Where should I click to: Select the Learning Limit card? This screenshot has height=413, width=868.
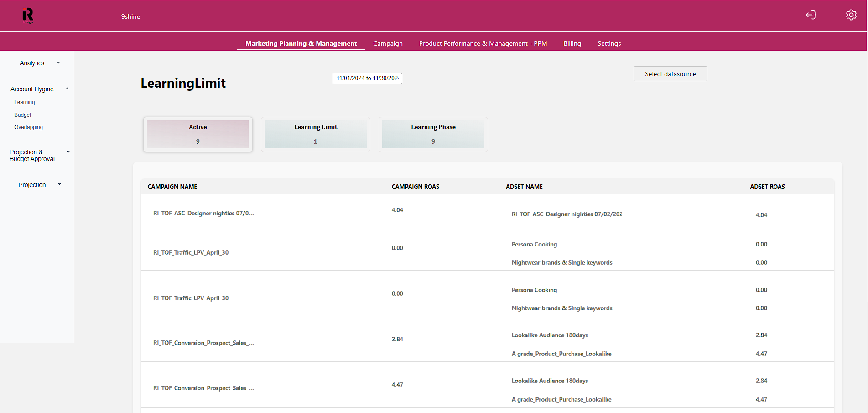[x=316, y=134]
